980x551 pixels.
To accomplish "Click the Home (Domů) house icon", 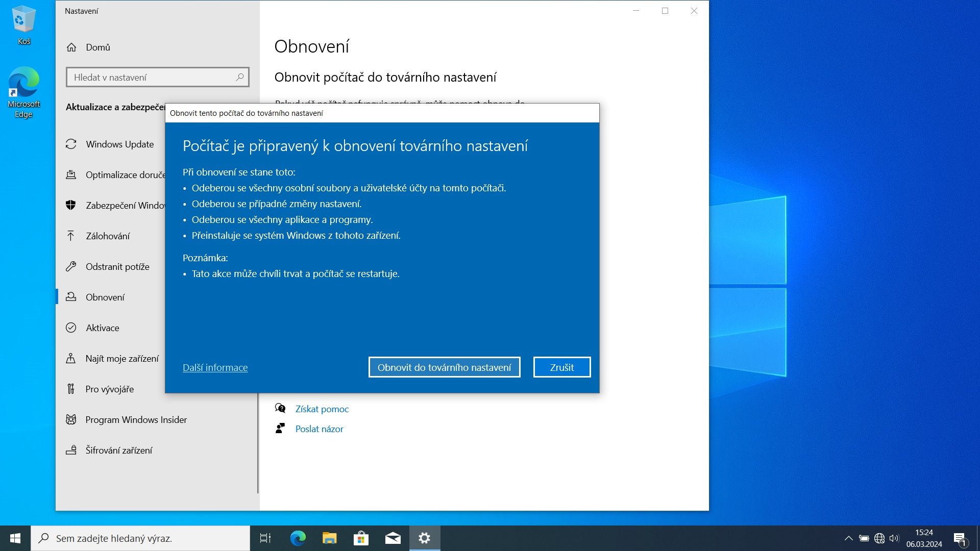I will 71,47.
